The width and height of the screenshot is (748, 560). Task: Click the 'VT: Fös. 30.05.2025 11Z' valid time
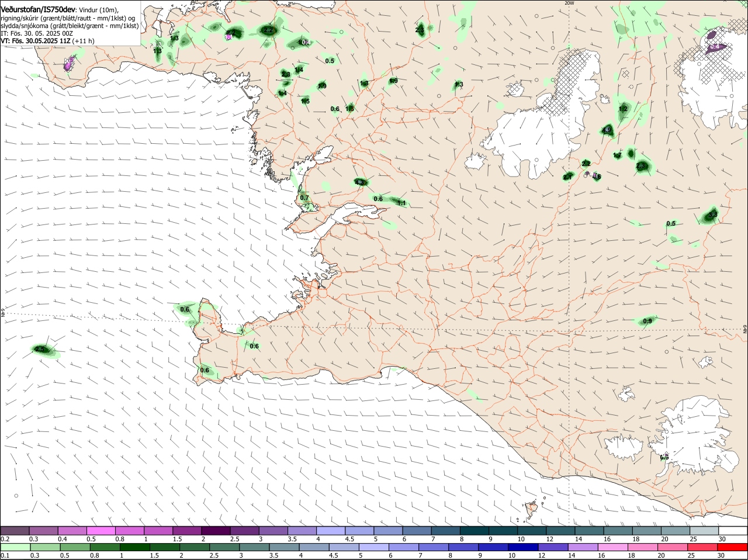click(36, 41)
